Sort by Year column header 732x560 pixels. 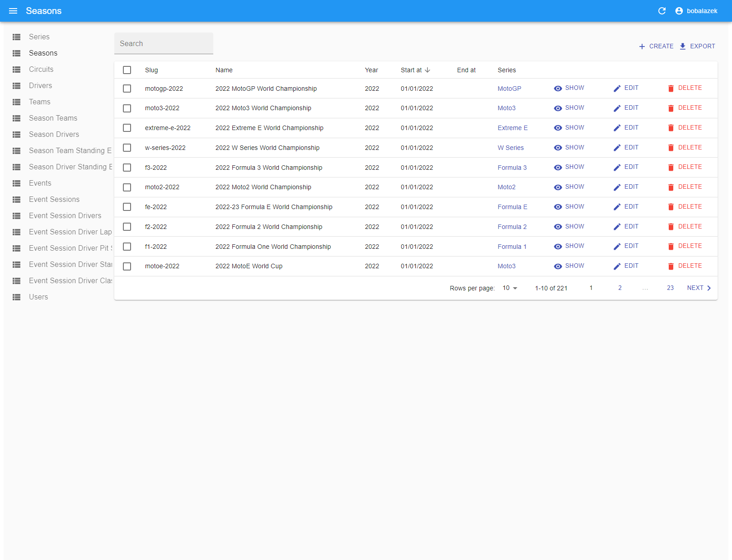tap(371, 70)
